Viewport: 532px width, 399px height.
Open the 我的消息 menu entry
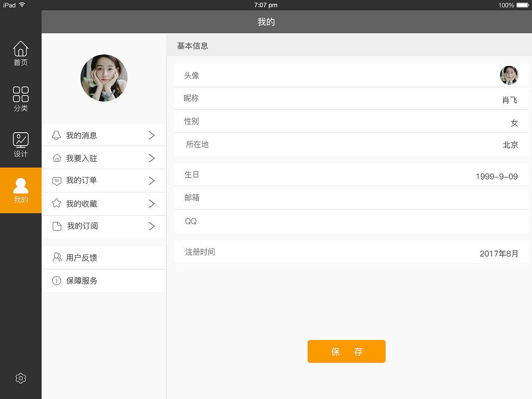coord(104,135)
